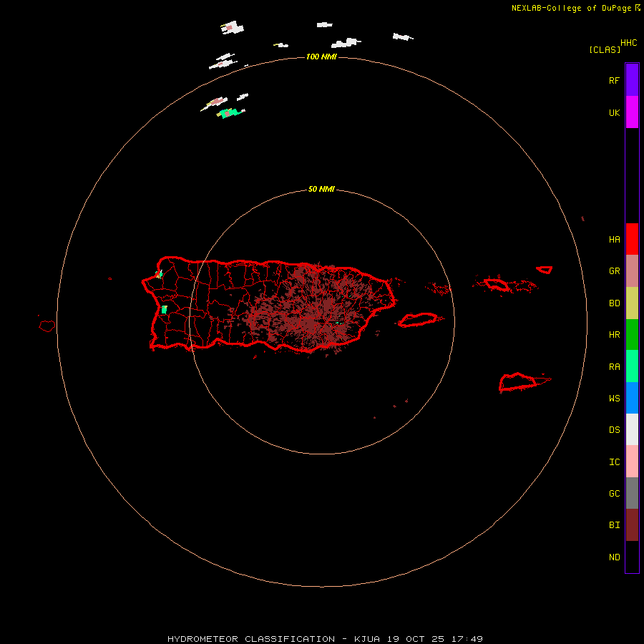Screen dimensions: 644x644
Task: Click the "BI" legend label
Action: click(614, 525)
